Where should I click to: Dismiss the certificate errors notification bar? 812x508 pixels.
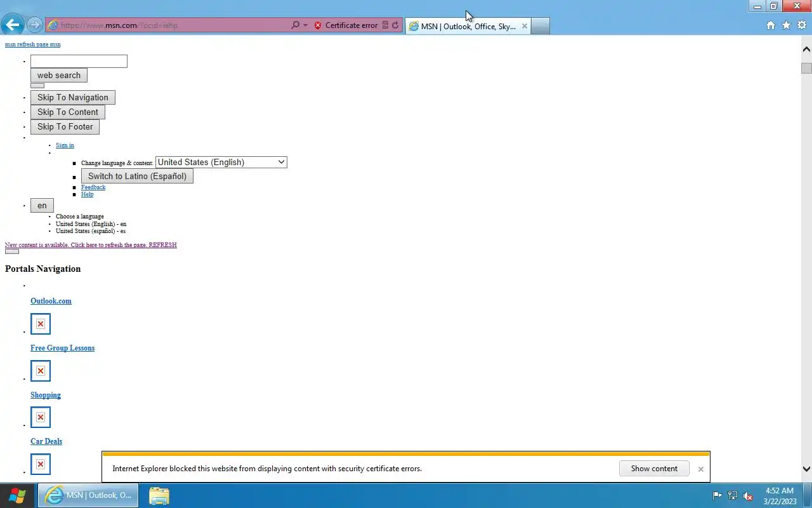point(700,469)
